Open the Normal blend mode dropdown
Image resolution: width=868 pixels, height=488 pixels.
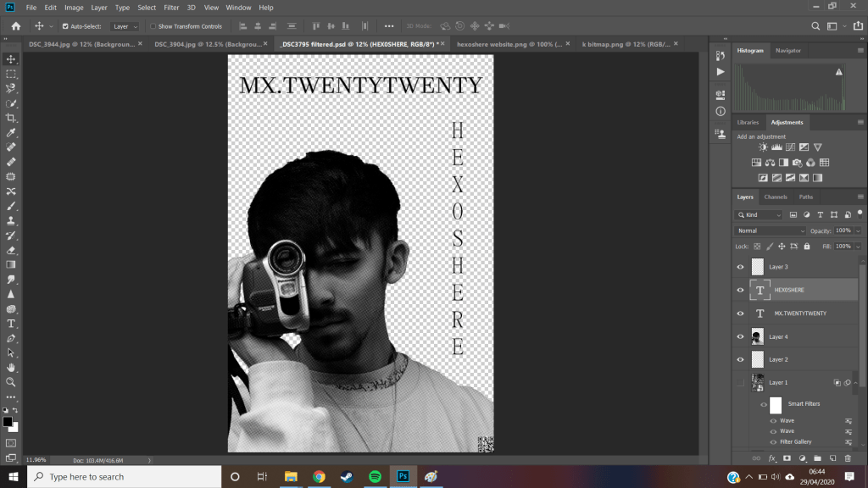coord(771,230)
